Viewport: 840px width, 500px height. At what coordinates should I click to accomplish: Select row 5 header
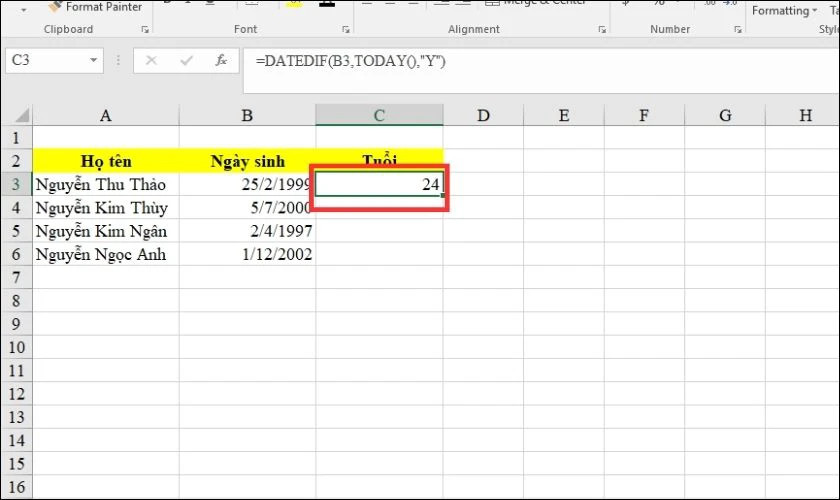pyautogui.click(x=16, y=231)
